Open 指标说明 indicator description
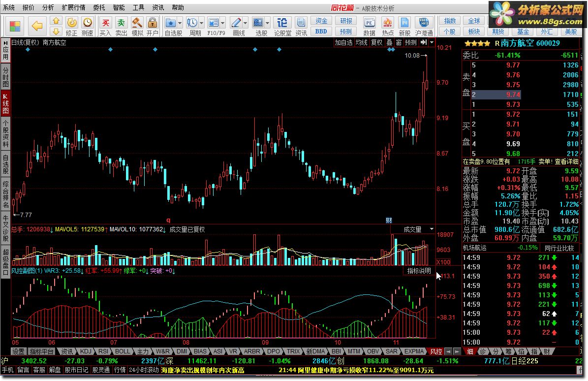588x381 pixels. (419, 271)
